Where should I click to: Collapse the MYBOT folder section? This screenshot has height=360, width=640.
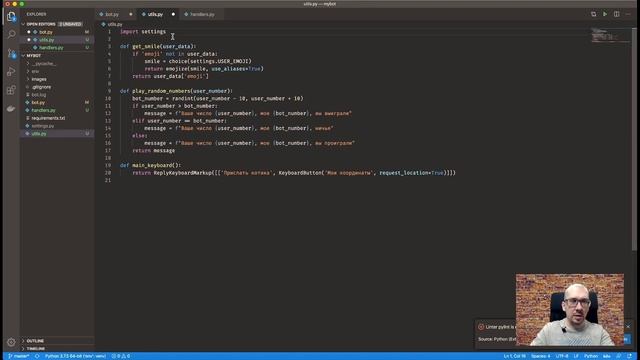tap(57, 56)
